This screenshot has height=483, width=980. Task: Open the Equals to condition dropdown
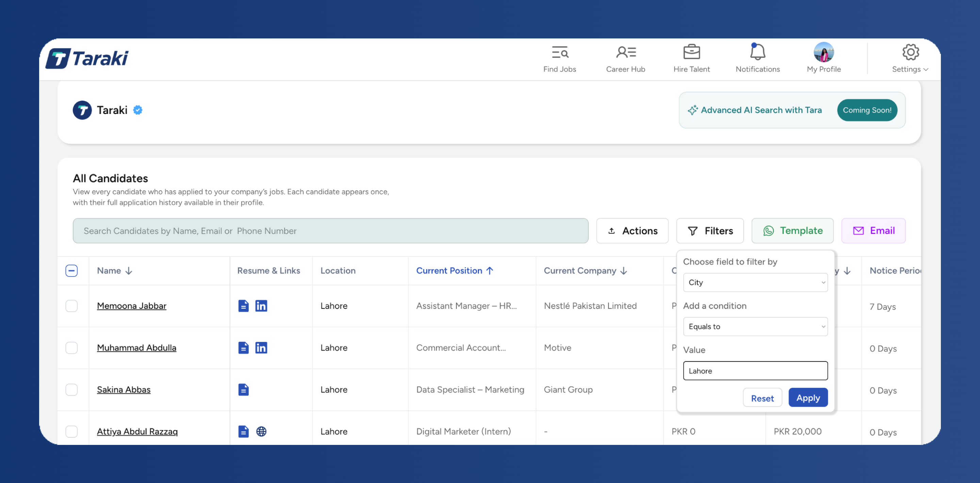(x=755, y=326)
